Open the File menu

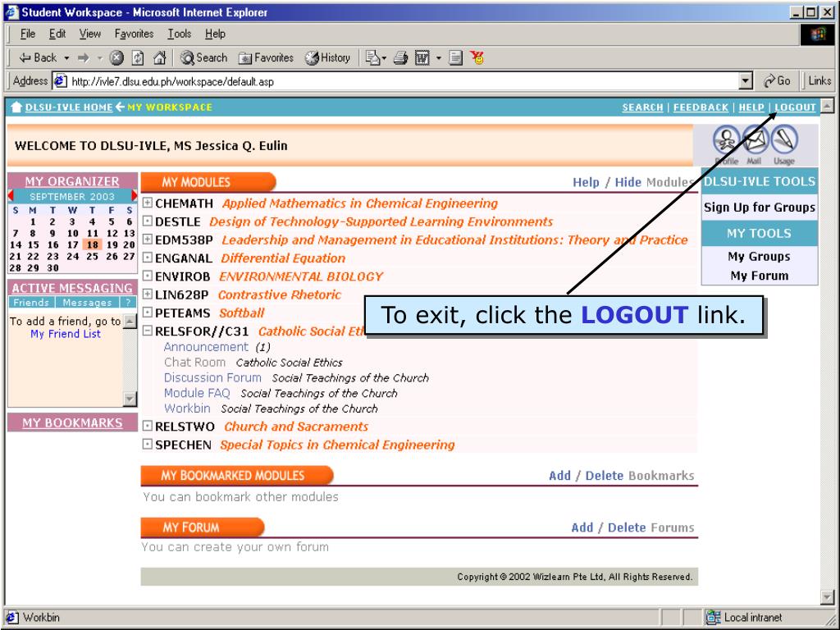(28, 34)
